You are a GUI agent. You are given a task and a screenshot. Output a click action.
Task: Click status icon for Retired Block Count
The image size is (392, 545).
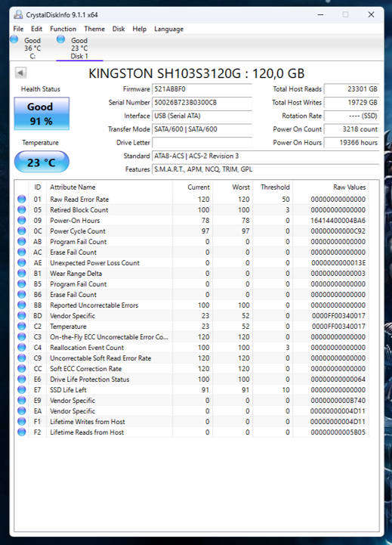point(22,209)
